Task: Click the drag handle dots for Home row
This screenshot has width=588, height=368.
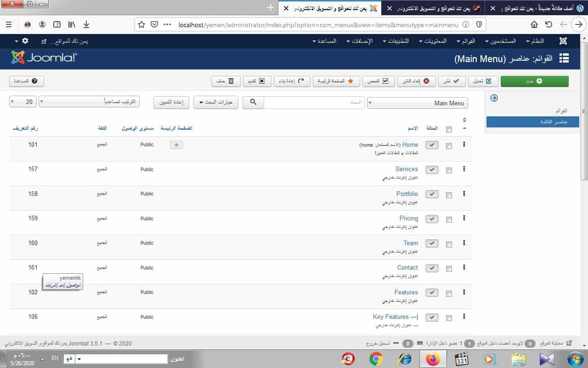Action: (464, 144)
